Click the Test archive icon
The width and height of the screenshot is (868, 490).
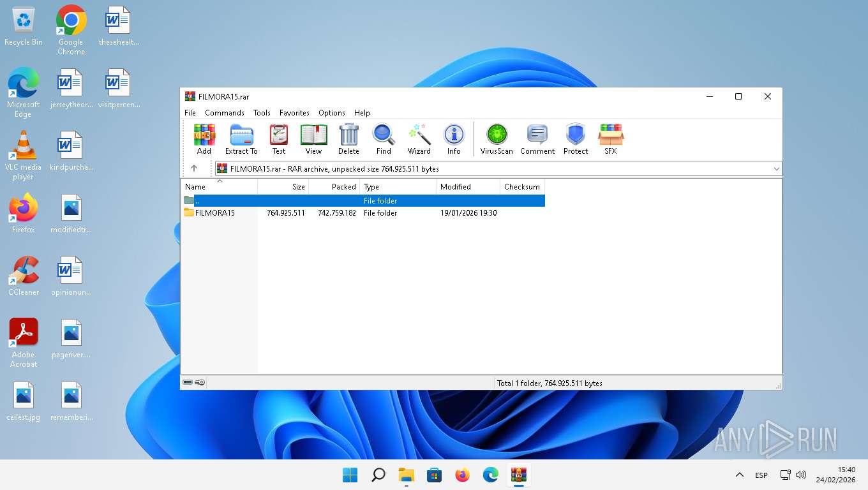point(279,139)
